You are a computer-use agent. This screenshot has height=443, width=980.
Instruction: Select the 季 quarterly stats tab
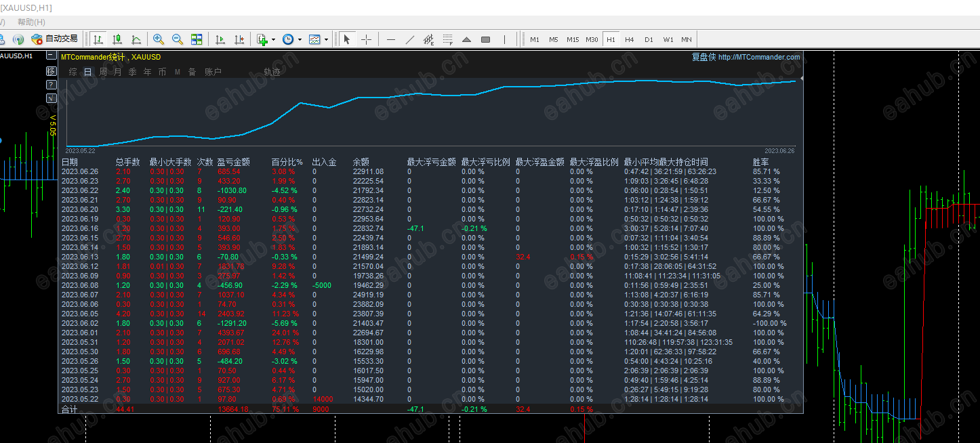132,72
